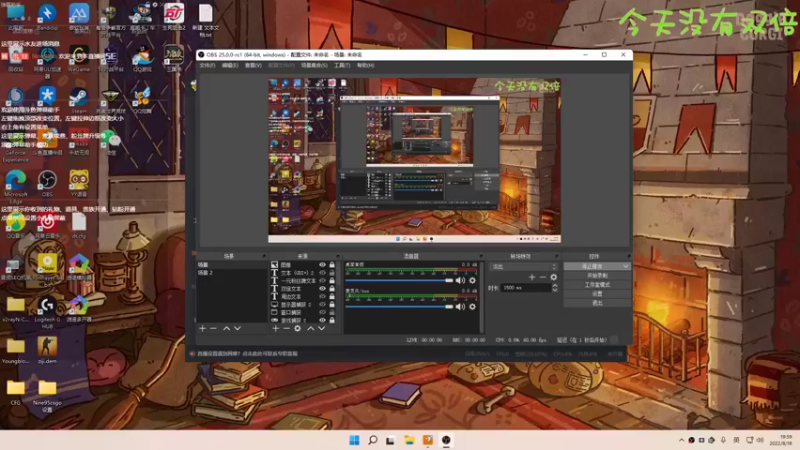Open the Bandicam desktop shortcut

pyautogui.click(x=47, y=17)
